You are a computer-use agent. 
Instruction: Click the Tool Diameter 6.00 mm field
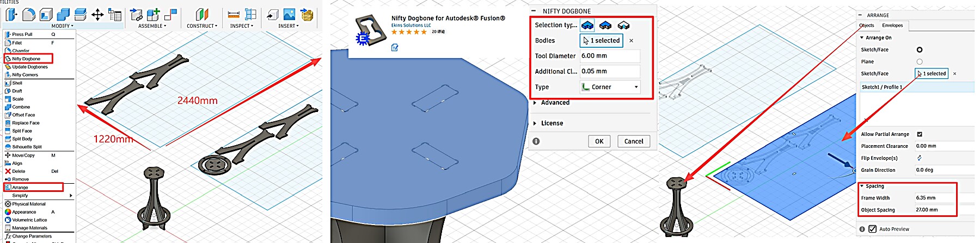[x=610, y=56]
